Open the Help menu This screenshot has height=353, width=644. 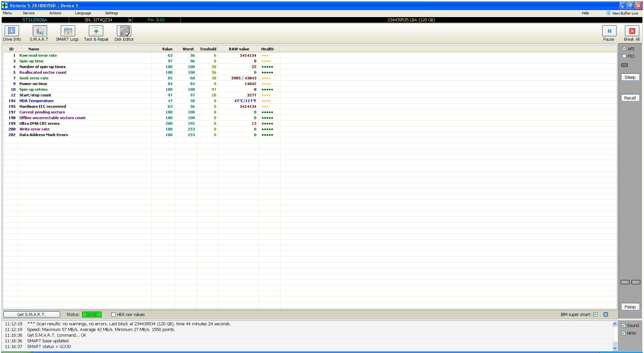click(585, 13)
